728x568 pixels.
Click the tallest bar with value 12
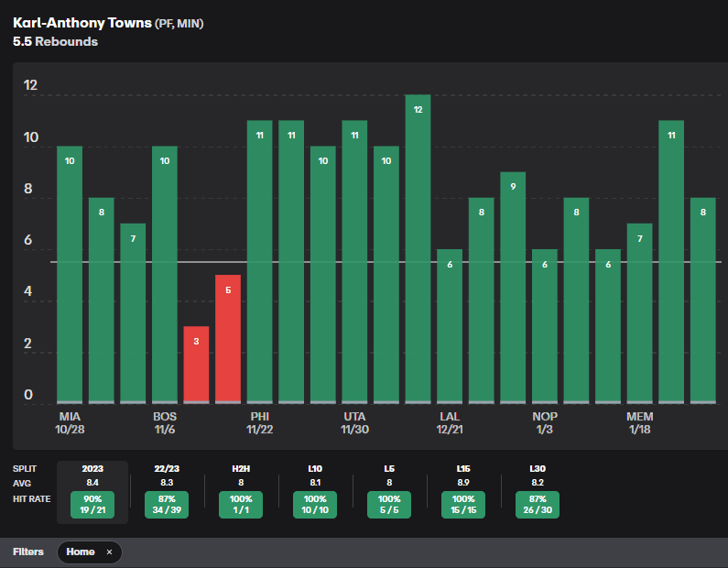click(x=418, y=249)
